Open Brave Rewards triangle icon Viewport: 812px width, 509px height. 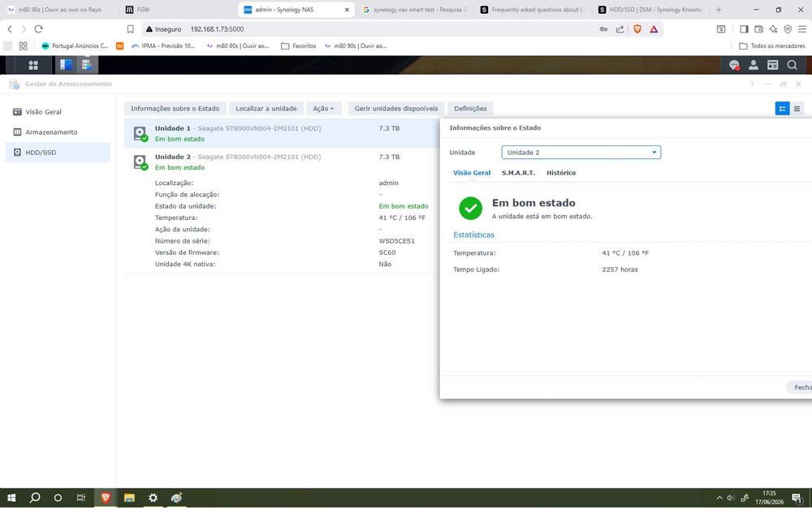(654, 29)
